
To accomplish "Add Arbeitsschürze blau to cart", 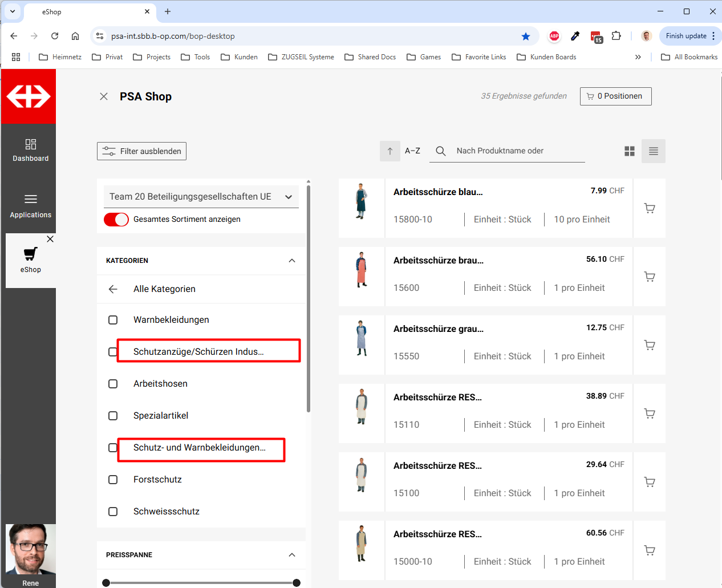I will (x=649, y=208).
